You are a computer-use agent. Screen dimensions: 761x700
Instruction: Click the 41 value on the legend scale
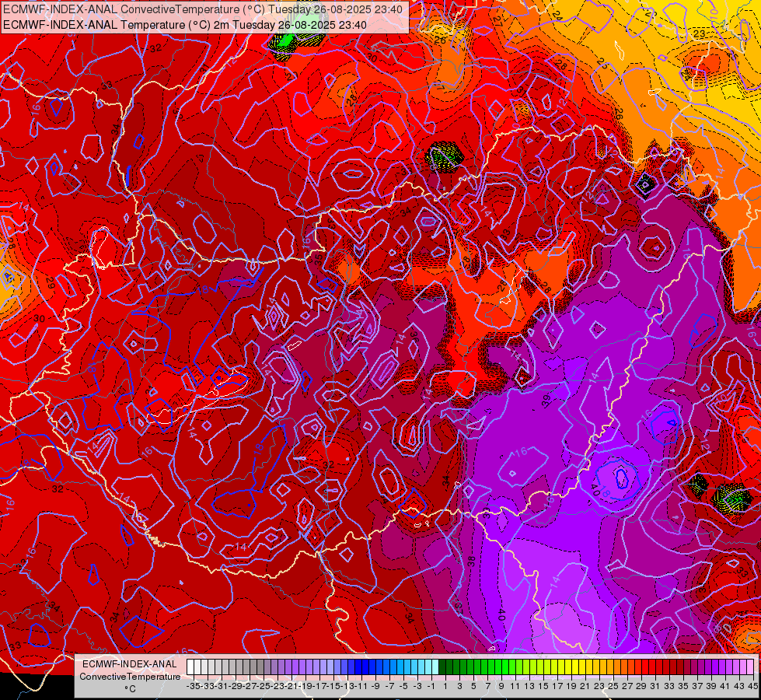(725, 686)
